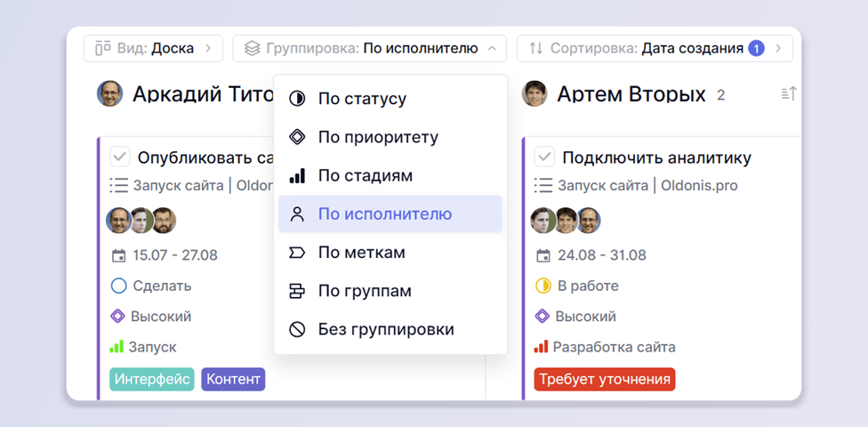Click the bar chart stages icon in menu
Image resolution: width=868 pixels, height=427 pixels.
(x=297, y=176)
